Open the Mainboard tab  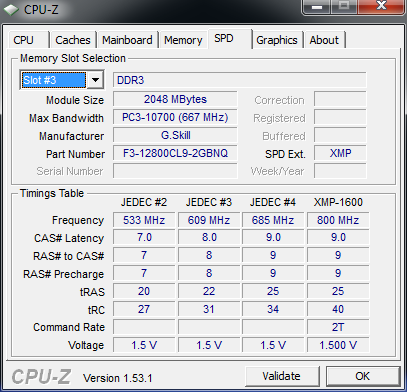point(127,40)
